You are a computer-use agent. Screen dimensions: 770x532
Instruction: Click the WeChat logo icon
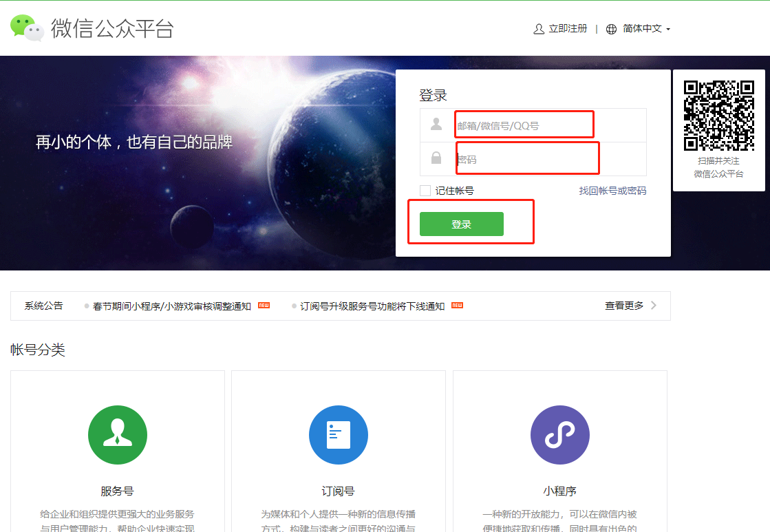pos(27,28)
